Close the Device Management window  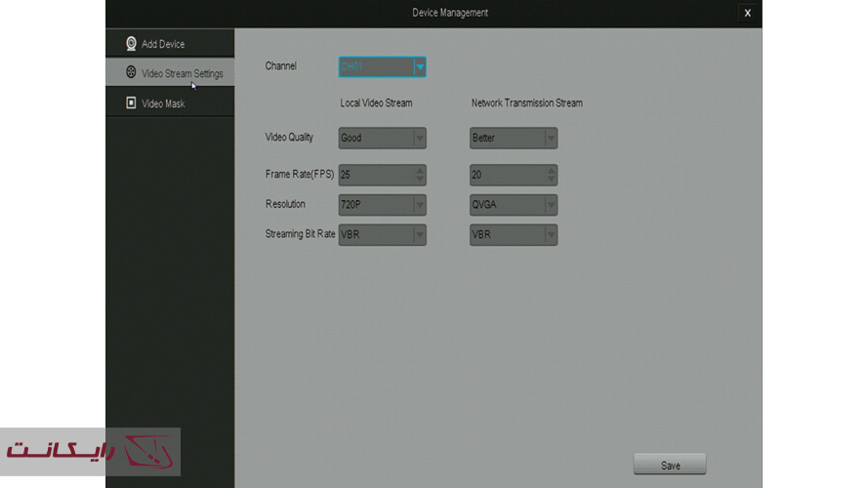[747, 13]
